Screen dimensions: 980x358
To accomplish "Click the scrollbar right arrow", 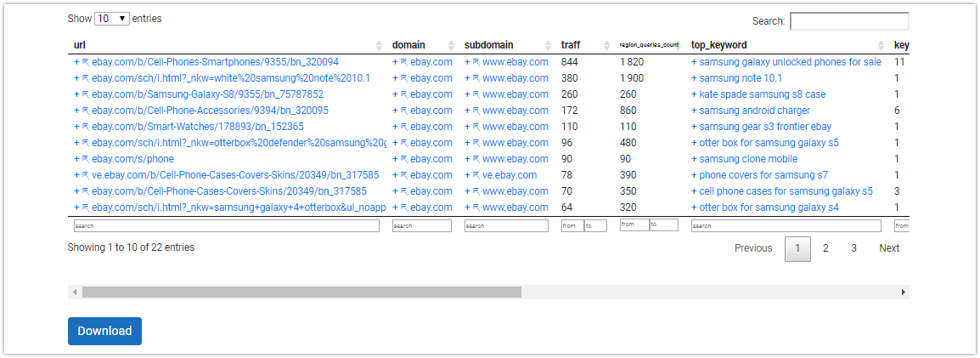I will coord(903,292).
